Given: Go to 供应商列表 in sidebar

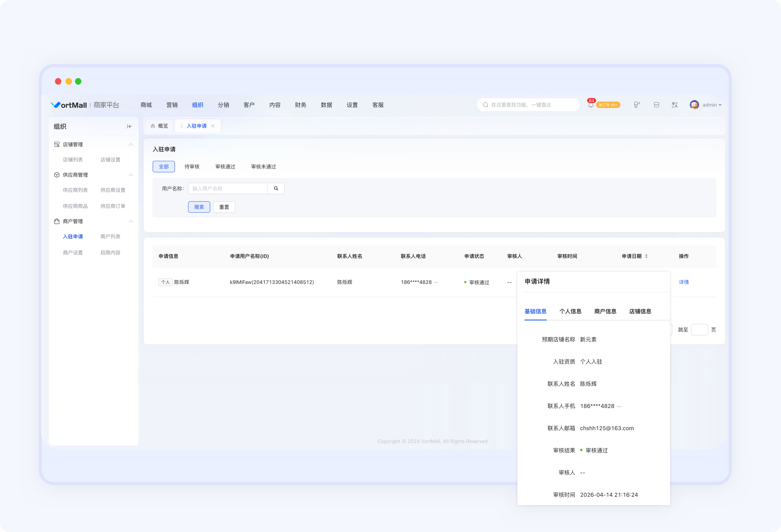Looking at the screenshot, I should tap(75, 190).
